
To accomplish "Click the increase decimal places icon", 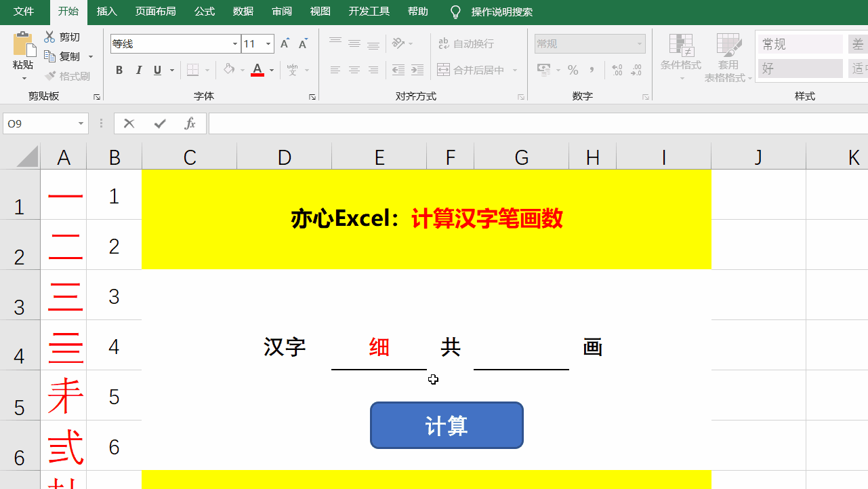I will click(x=617, y=70).
